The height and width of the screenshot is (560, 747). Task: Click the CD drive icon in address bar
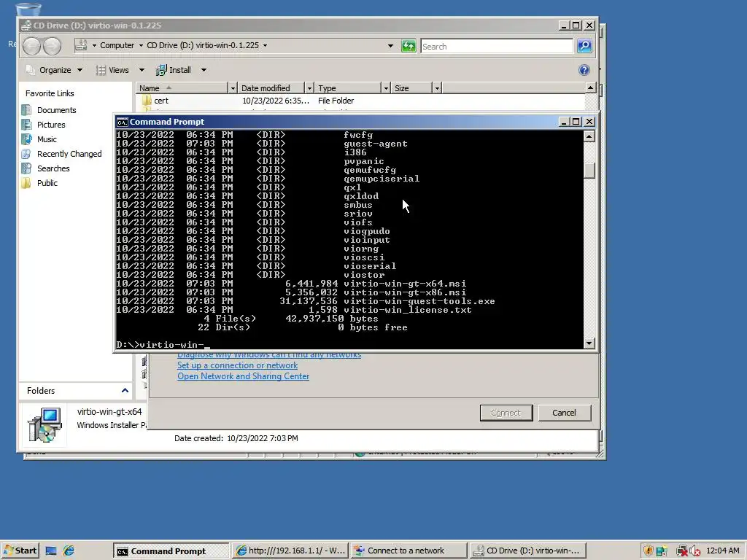(81, 45)
